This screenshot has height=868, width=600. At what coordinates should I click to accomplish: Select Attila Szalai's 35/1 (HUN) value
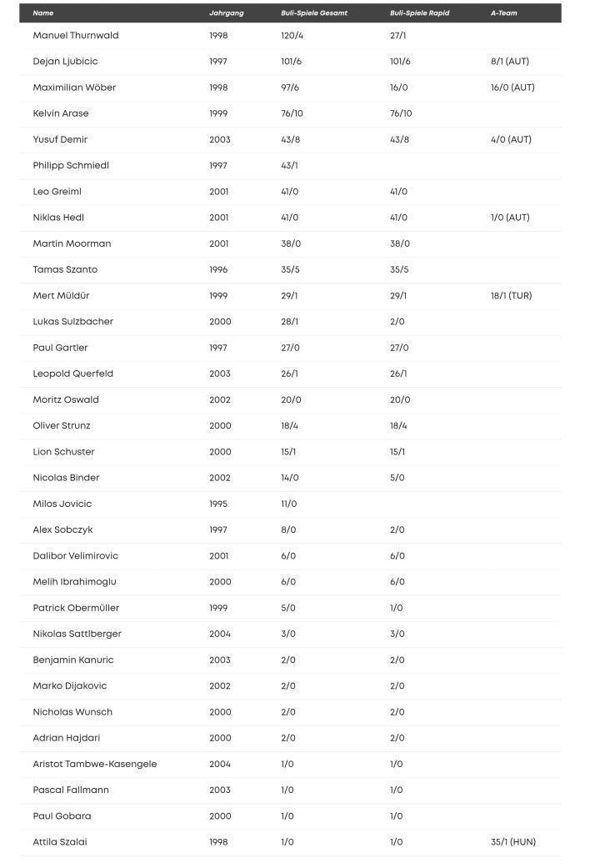[512, 842]
